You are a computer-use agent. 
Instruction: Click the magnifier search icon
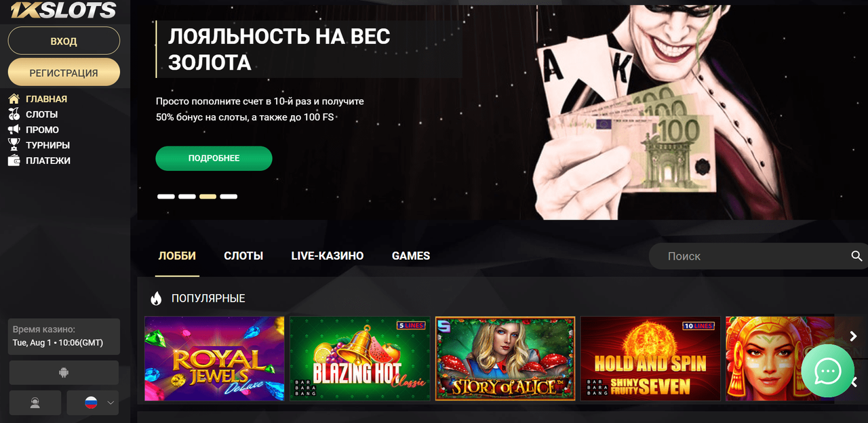click(x=857, y=256)
